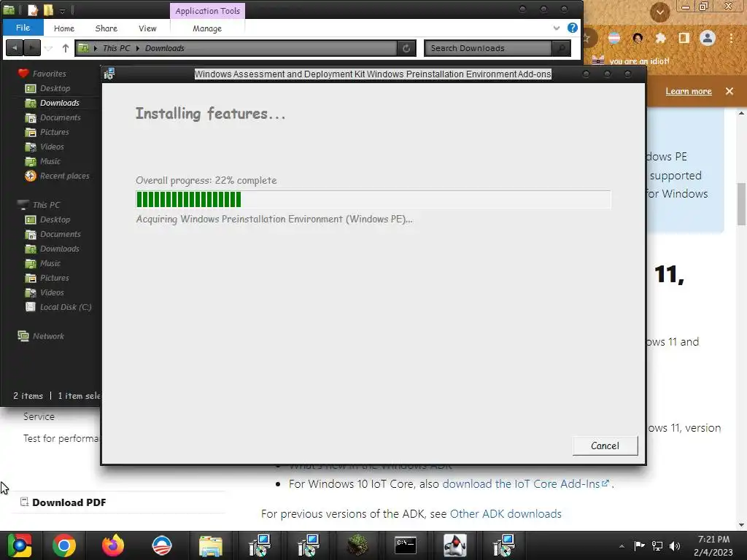The image size is (747, 560).
Task: Open Local Disk (C:) in navigation pane
Action: pos(65,307)
